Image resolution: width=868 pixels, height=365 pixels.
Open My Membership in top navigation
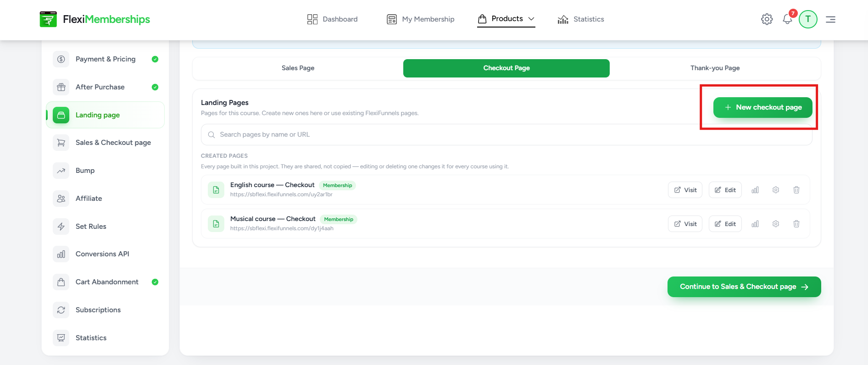pos(420,19)
